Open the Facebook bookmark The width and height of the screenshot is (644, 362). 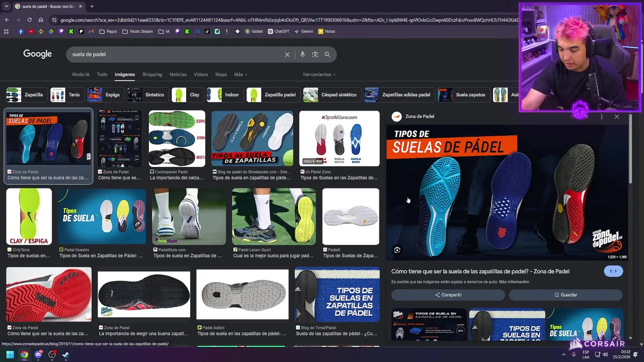pyautogui.click(x=21, y=31)
